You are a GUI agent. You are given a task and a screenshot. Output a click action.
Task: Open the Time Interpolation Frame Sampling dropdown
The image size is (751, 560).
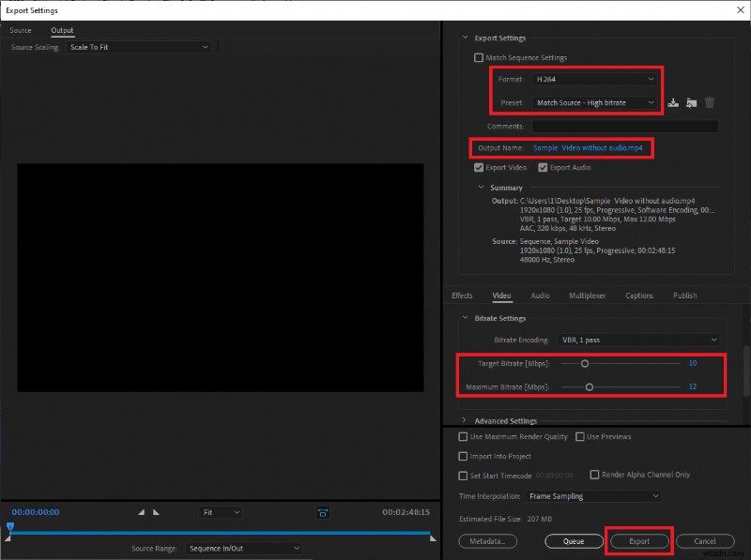pyautogui.click(x=593, y=496)
